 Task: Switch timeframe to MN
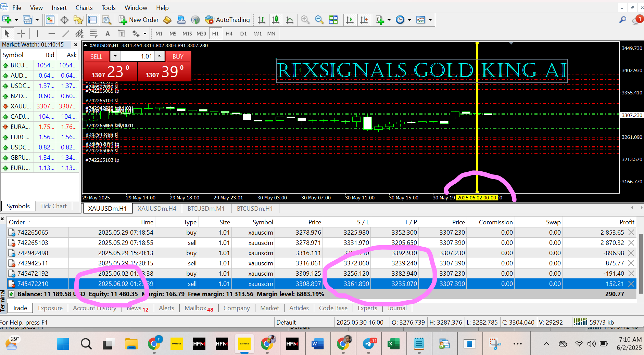tap(271, 34)
